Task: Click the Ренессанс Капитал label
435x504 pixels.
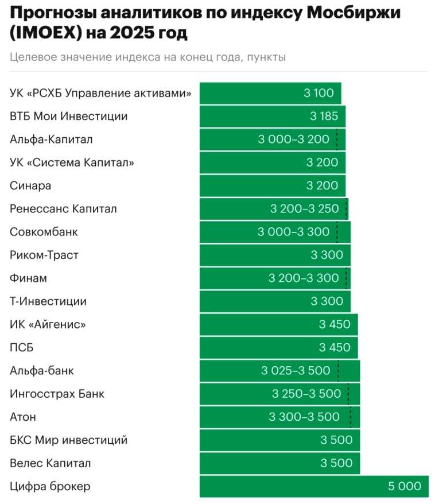Action: (63, 209)
